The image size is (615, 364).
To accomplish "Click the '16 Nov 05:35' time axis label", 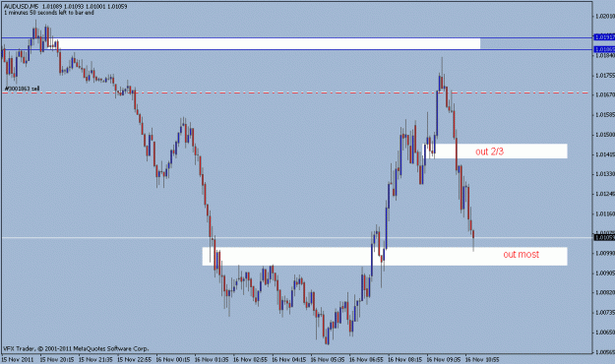I will (x=328, y=359).
